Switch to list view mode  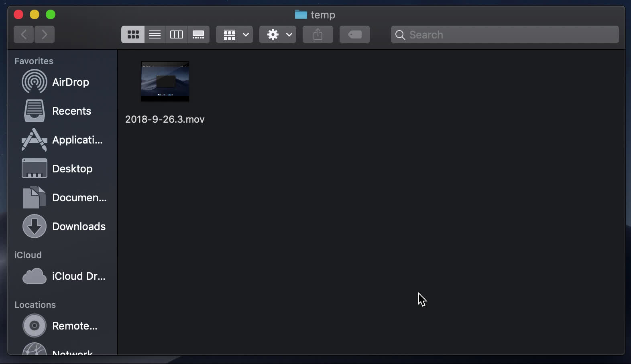(x=155, y=35)
